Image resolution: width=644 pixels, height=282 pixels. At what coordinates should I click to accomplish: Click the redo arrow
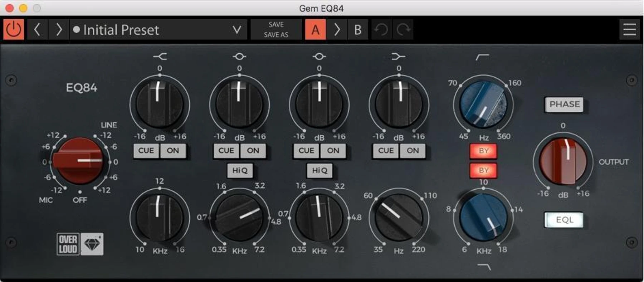coord(403,29)
